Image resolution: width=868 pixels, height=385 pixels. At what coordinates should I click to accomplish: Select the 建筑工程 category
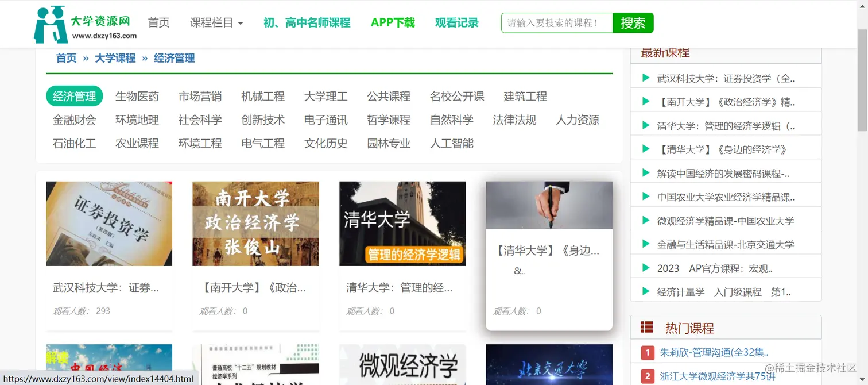pos(525,96)
